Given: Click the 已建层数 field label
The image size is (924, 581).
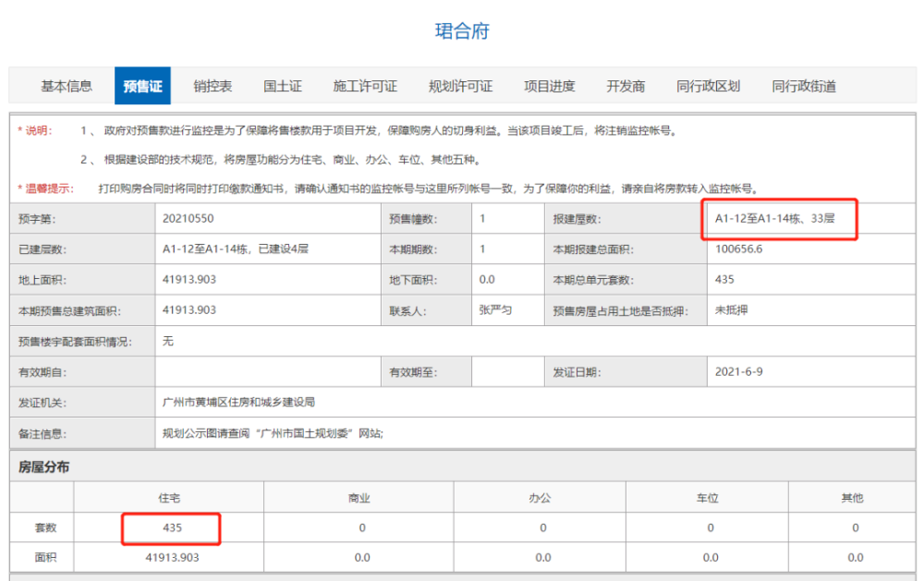Looking at the screenshot, I should coord(42,249).
